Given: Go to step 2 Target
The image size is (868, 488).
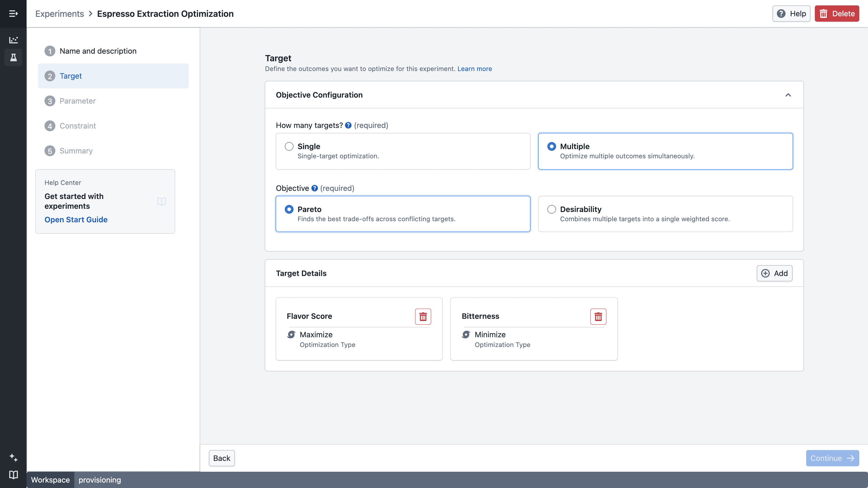Looking at the screenshot, I should [113, 76].
